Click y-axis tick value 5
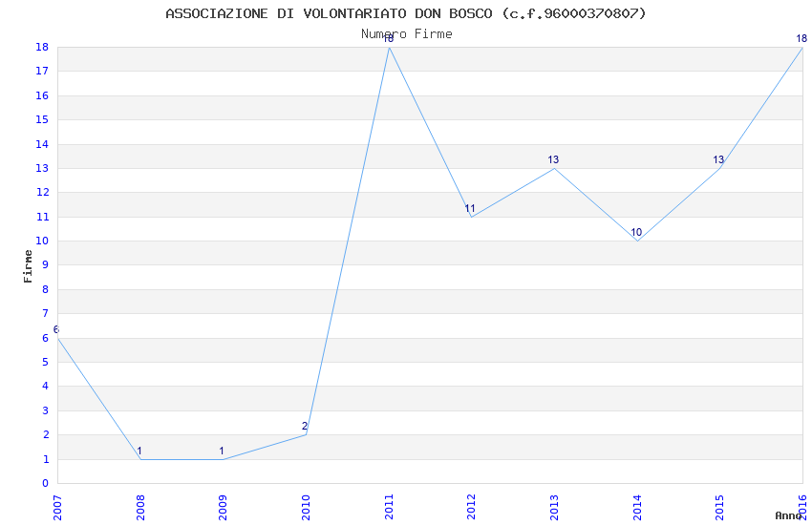 click(x=46, y=362)
